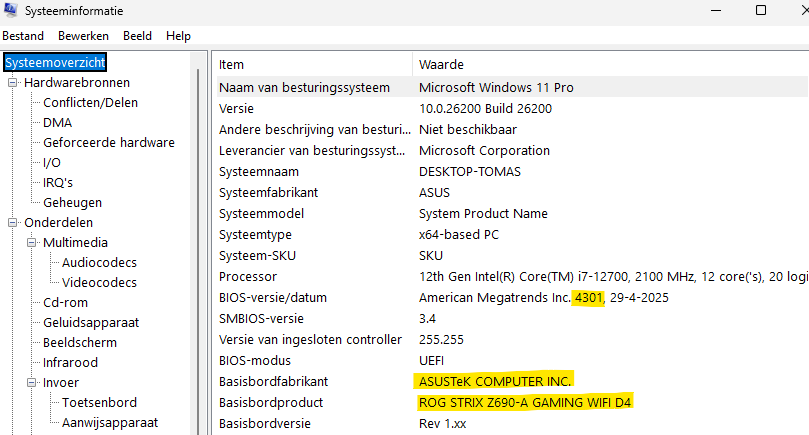This screenshot has width=809, height=435.
Task: Select Infrarood tree item
Action: (x=70, y=363)
